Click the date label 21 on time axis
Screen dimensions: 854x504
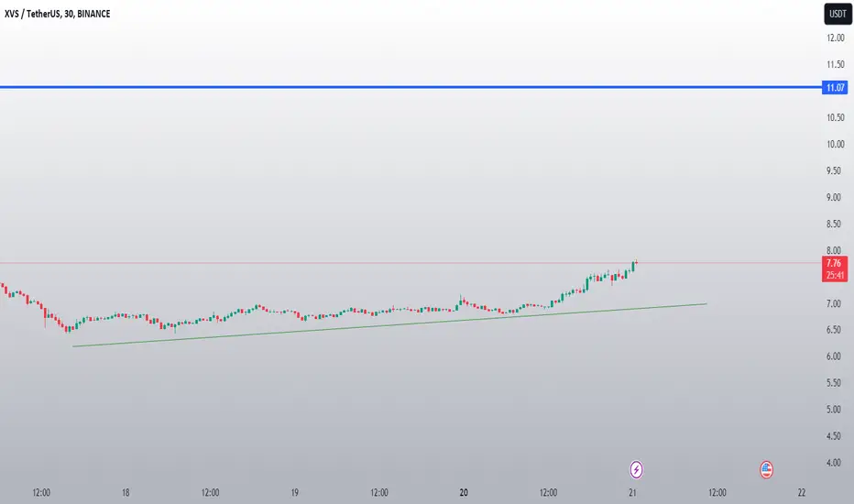click(632, 493)
